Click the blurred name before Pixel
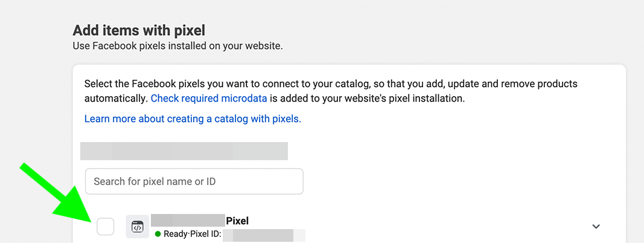644x243 pixels. tap(188, 221)
